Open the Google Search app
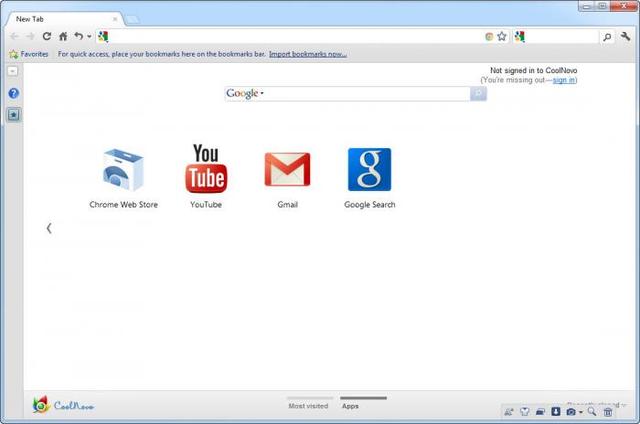640x424 pixels. [x=369, y=169]
